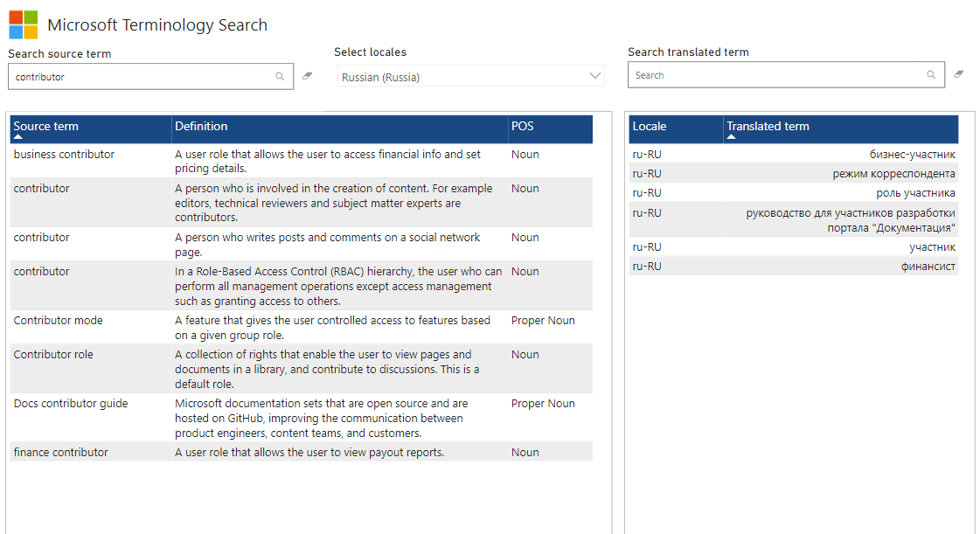Click Proper Noun in Docs contributor guide row
This screenshot has width=980, height=534.
[x=543, y=404]
